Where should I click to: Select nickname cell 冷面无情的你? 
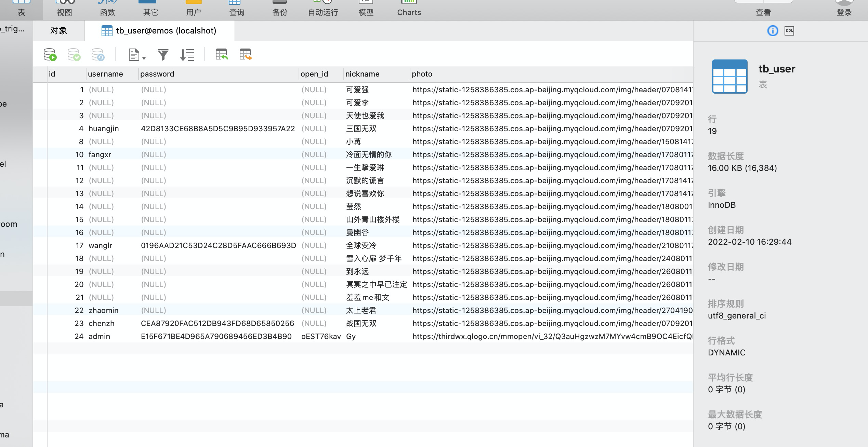coord(377,154)
